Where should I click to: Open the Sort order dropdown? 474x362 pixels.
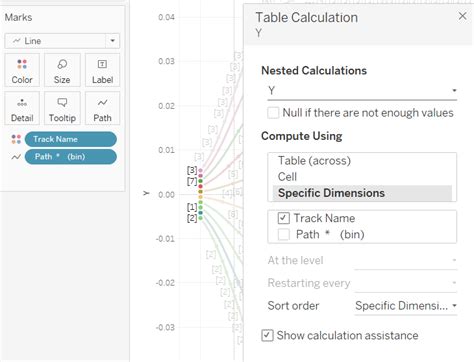[406, 306]
